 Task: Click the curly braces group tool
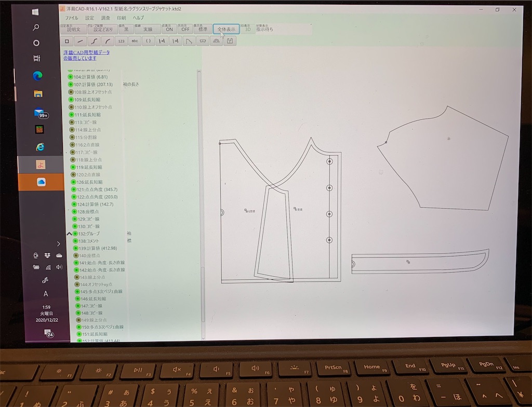(148, 41)
